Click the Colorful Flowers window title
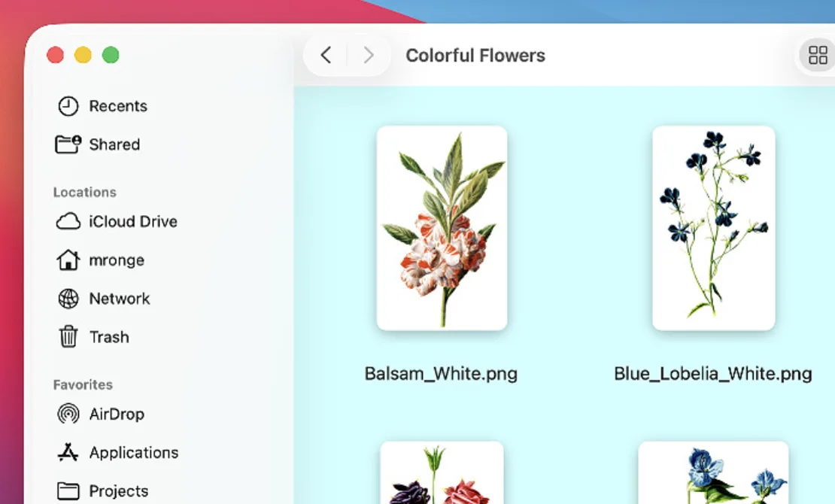835x504 pixels. (x=475, y=55)
